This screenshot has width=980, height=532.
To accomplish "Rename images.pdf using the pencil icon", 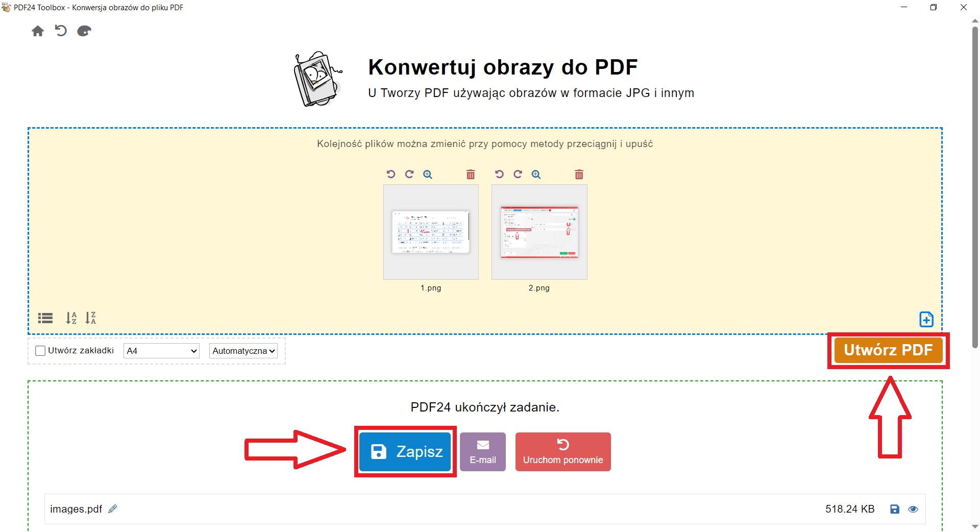I will coord(113,509).
